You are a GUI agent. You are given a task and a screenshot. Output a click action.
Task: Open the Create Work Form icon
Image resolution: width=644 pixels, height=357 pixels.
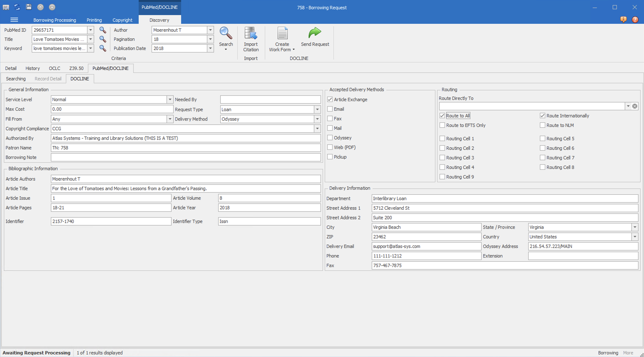282,33
